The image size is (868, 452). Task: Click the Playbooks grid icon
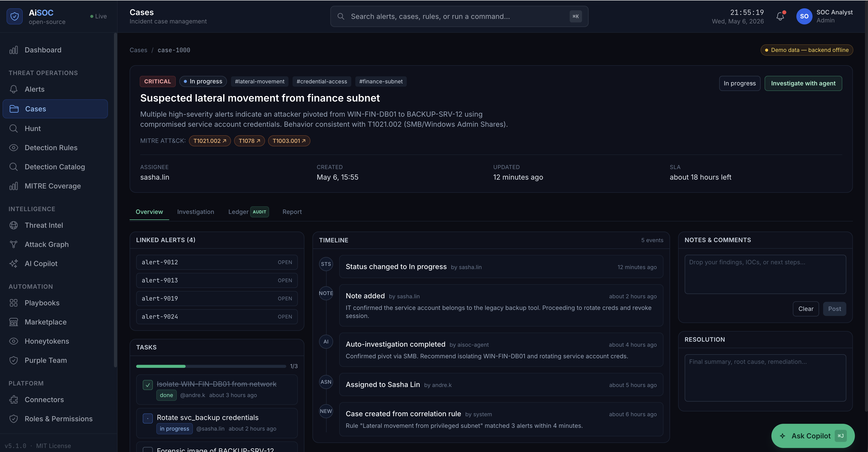pos(13,303)
